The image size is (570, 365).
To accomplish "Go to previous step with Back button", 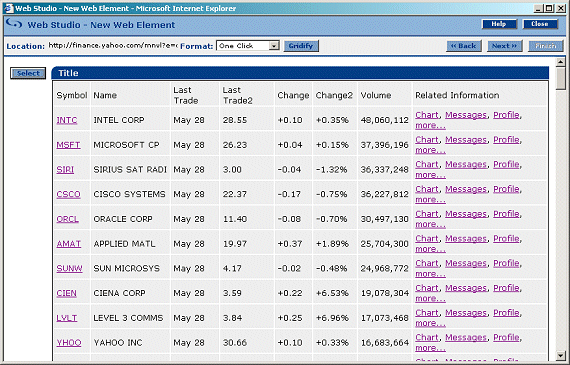I will pyautogui.click(x=463, y=46).
